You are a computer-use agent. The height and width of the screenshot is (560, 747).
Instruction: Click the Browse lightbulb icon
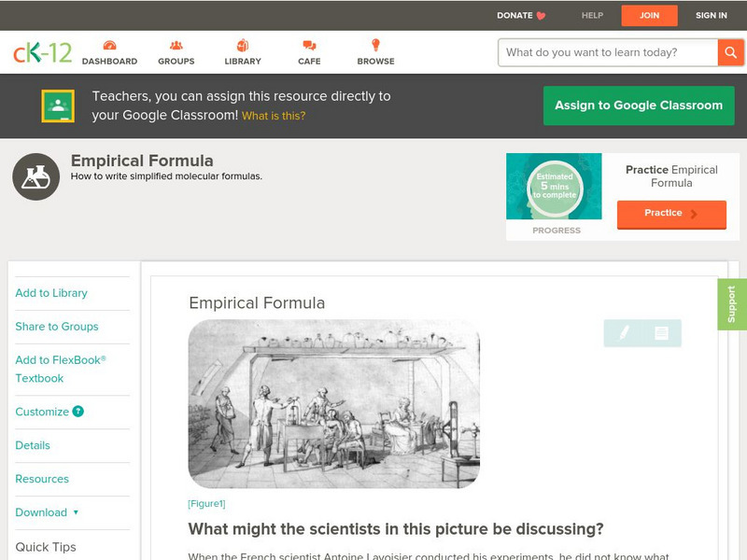[376, 45]
